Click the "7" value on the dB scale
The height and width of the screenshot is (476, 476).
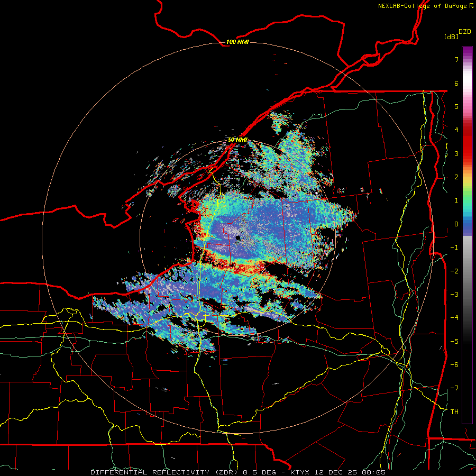pos(456,59)
